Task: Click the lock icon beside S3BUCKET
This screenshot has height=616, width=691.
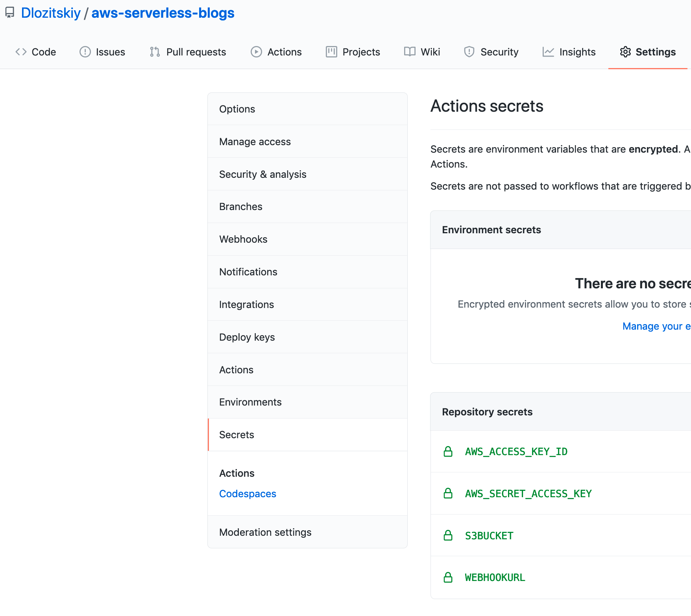Action: 448,535
